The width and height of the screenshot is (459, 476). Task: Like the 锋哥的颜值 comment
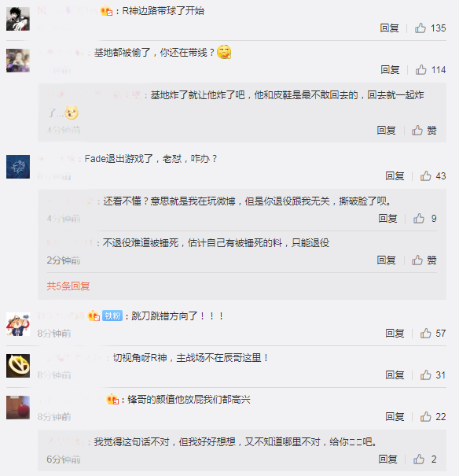pyautogui.click(x=433, y=417)
